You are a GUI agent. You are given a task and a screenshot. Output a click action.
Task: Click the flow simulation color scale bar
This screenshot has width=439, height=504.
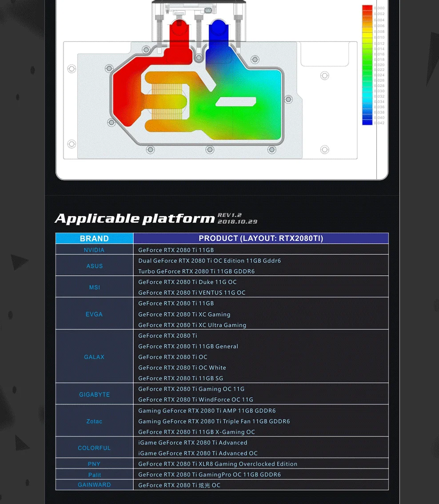(x=367, y=65)
